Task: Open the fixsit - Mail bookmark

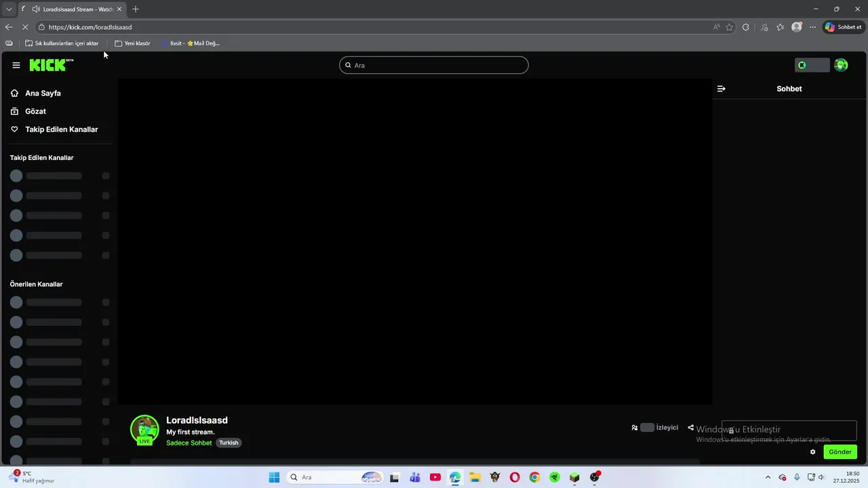Action: [x=191, y=43]
